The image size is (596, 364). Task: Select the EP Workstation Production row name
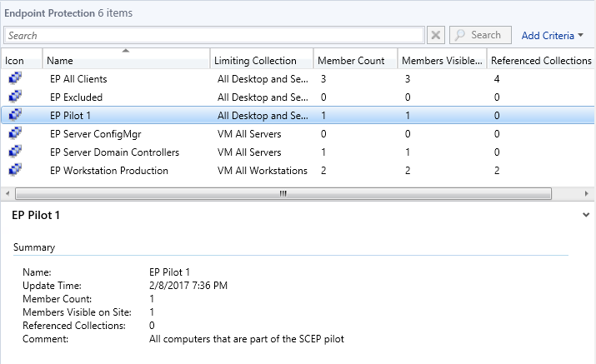[108, 171]
